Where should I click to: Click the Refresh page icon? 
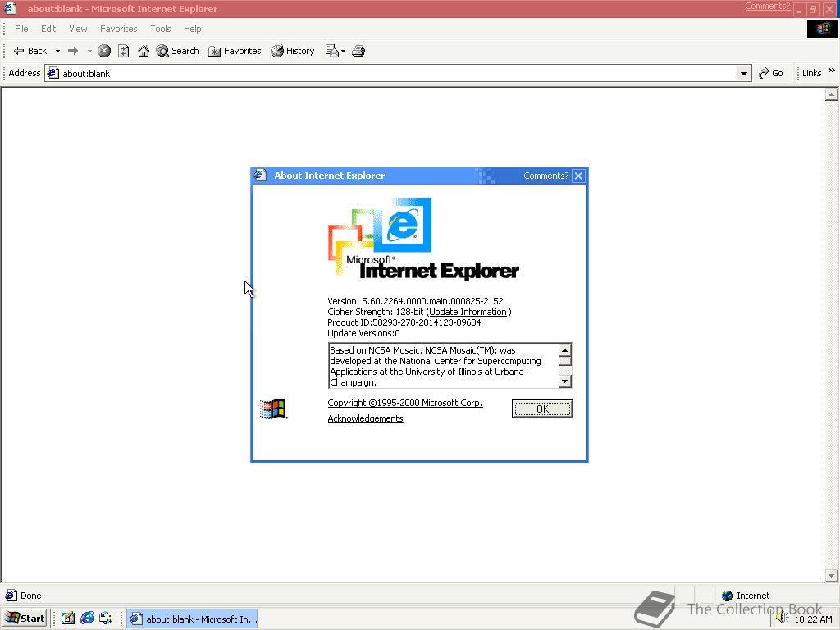click(124, 51)
